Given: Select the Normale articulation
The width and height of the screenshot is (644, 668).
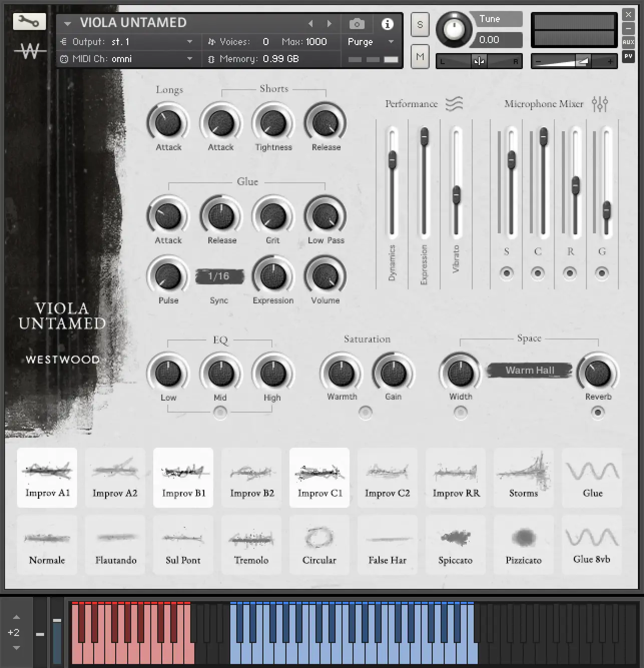Looking at the screenshot, I should (47, 545).
